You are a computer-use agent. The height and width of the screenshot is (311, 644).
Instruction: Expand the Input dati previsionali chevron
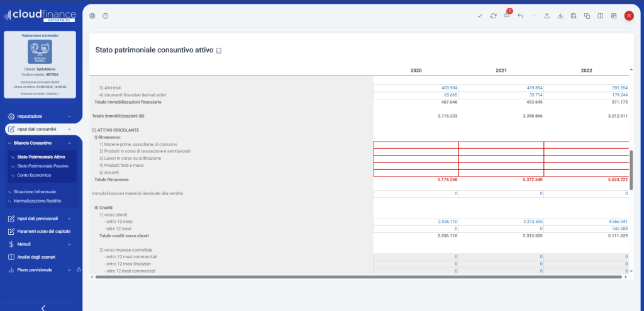point(69,218)
